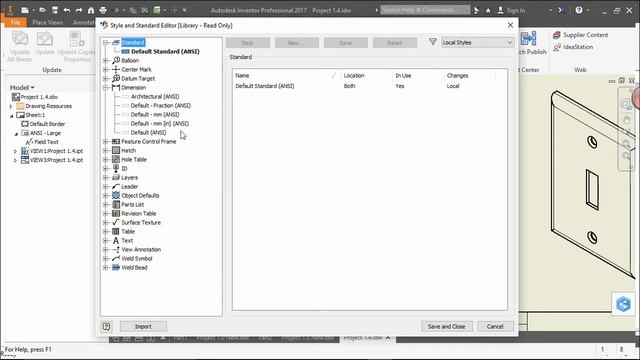Select the Feature Control Frame icon
Screen dimensions: 640x360
(116, 141)
